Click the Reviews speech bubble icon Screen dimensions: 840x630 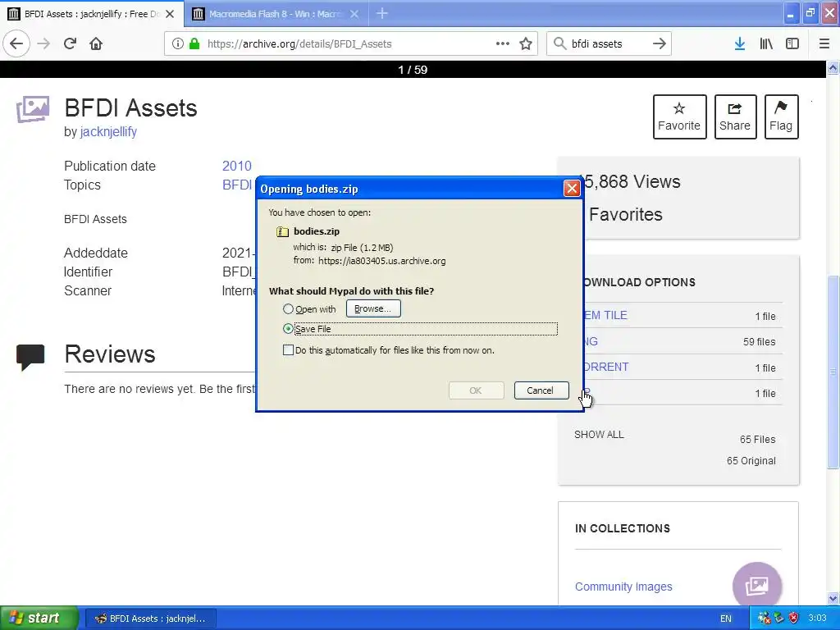click(30, 358)
